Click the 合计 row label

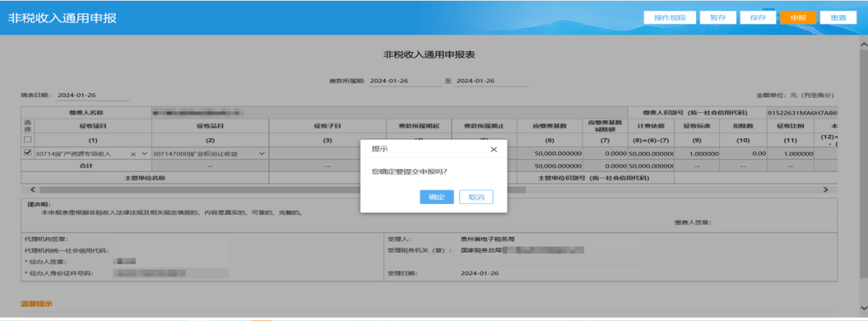(86, 166)
